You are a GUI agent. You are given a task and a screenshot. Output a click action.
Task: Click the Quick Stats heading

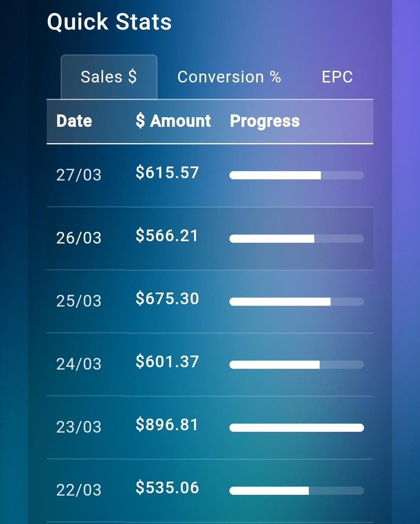pos(109,22)
